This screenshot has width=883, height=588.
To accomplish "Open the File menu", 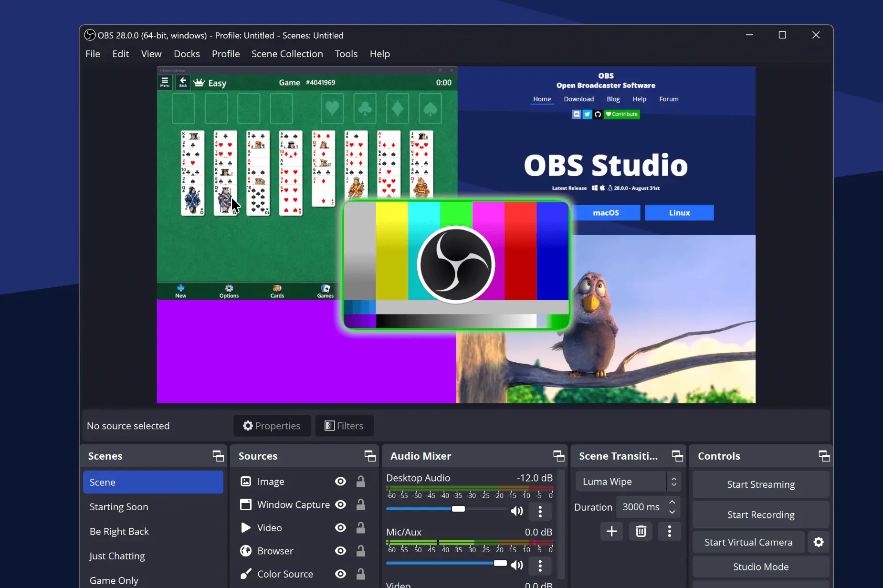I will click(x=93, y=54).
